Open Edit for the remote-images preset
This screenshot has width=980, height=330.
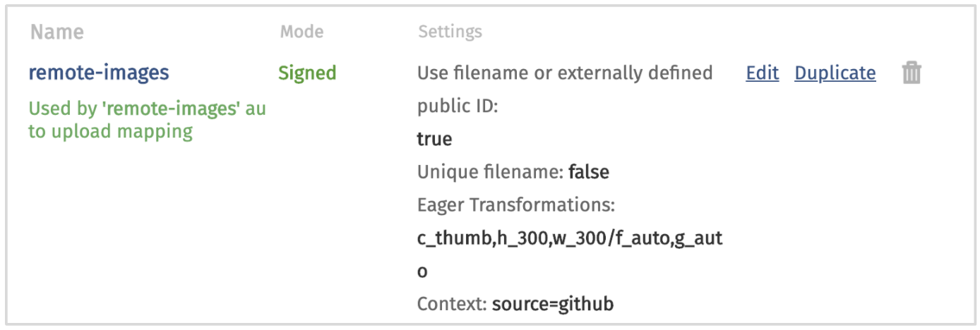[762, 73]
